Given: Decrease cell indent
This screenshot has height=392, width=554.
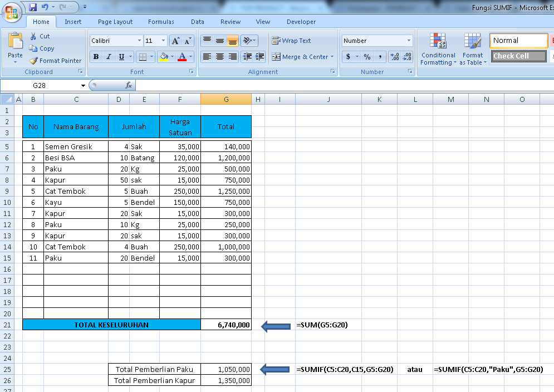Looking at the screenshot, I should [247, 57].
